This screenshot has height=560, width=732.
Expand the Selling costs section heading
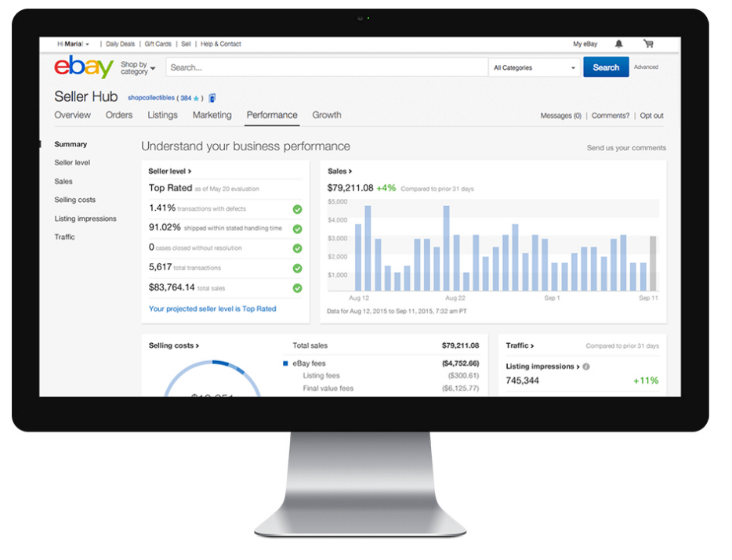pos(174,346)
